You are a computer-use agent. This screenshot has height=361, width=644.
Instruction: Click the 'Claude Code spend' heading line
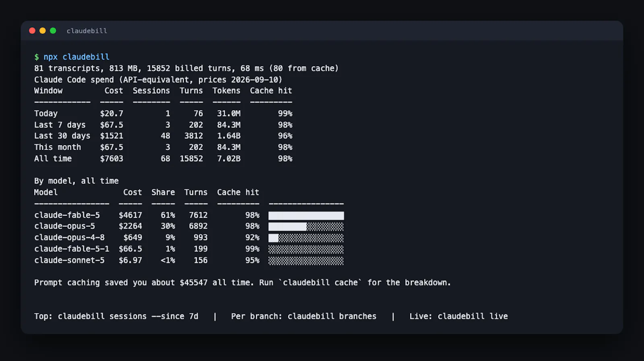pyautogui.click(x=158, y=80)
